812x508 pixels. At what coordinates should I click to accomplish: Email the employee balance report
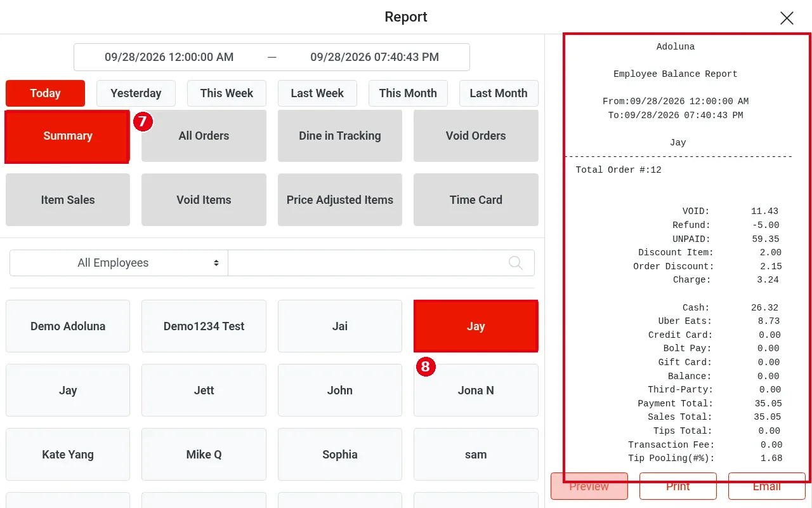[767, 486]
